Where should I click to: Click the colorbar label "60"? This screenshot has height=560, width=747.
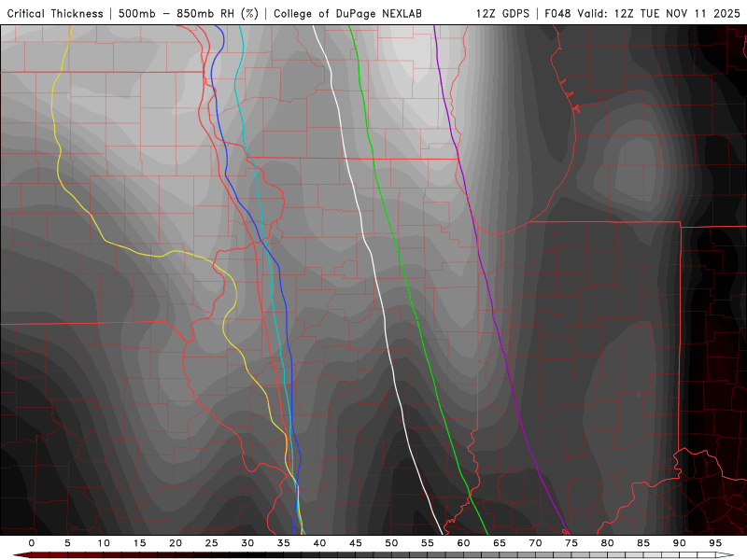point(463,543)
